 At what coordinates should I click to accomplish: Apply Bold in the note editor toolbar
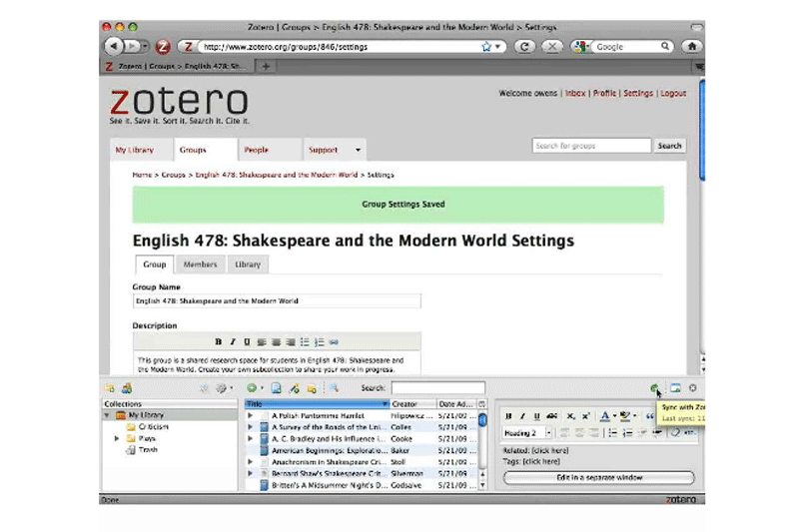pyautogui.click(x=508, y=416)
